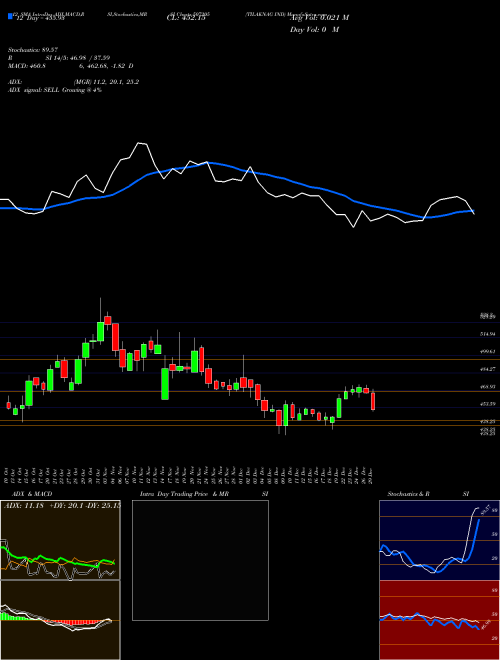The height and width of the screenshot is (660, 500).
Task: Click the "468.93" price axis label
Action: coord(488,386)
